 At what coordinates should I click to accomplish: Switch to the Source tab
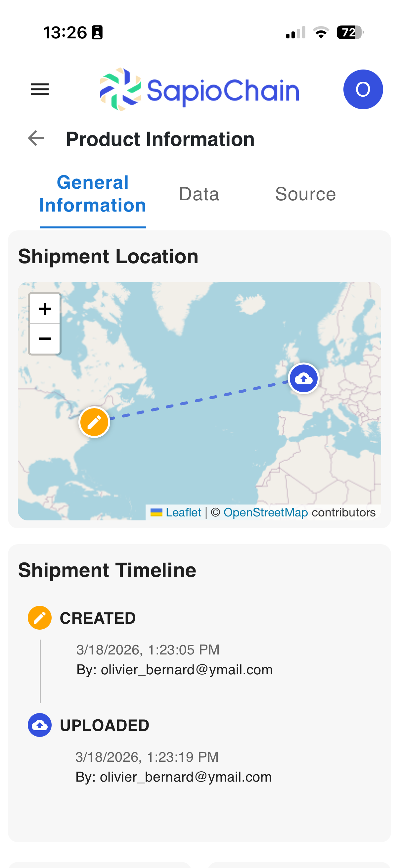coord(305,194)
